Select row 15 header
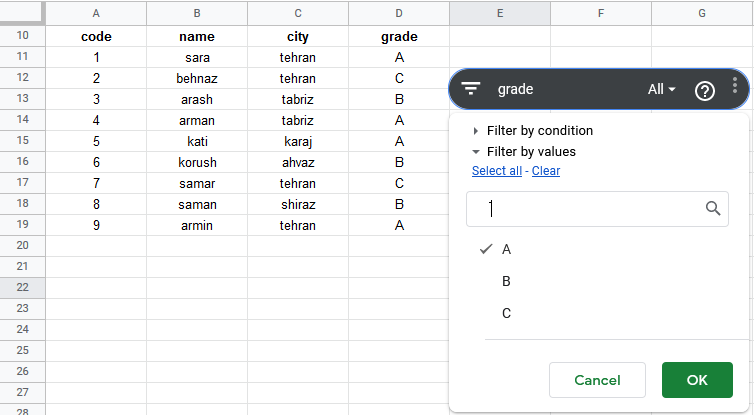754x415 pixels. [23, 140]
